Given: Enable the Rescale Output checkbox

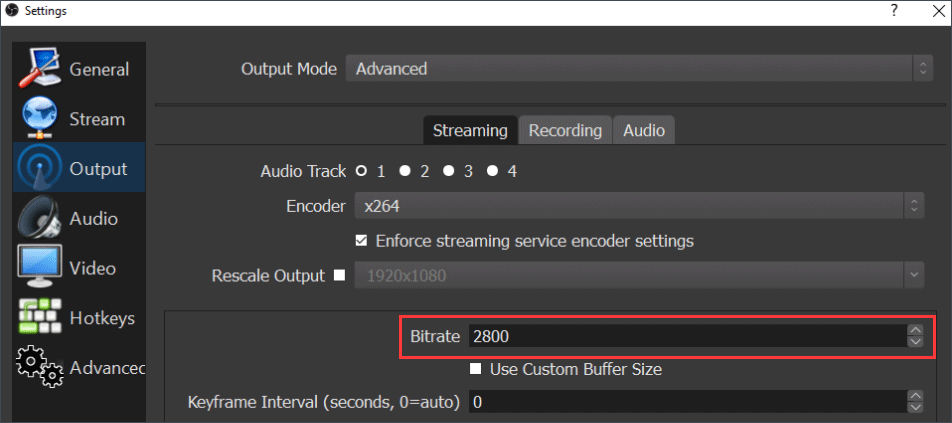Looking at the screenshot, I should pos(339,275).
